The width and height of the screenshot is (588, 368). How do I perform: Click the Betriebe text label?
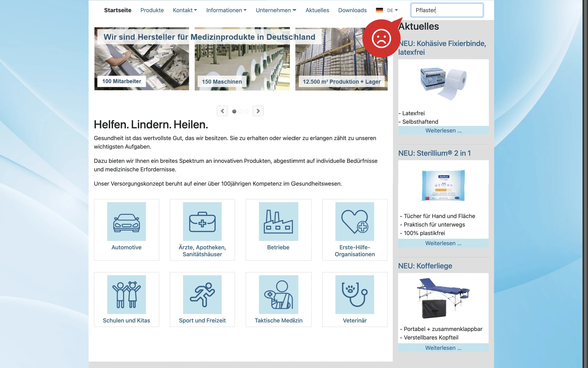(278, 247)
